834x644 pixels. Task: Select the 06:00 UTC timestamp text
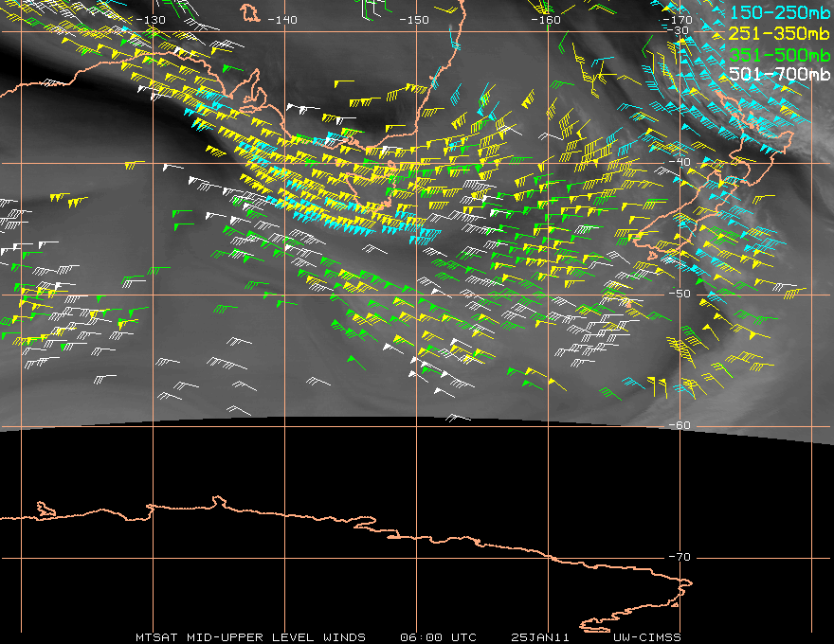point(439,636)
